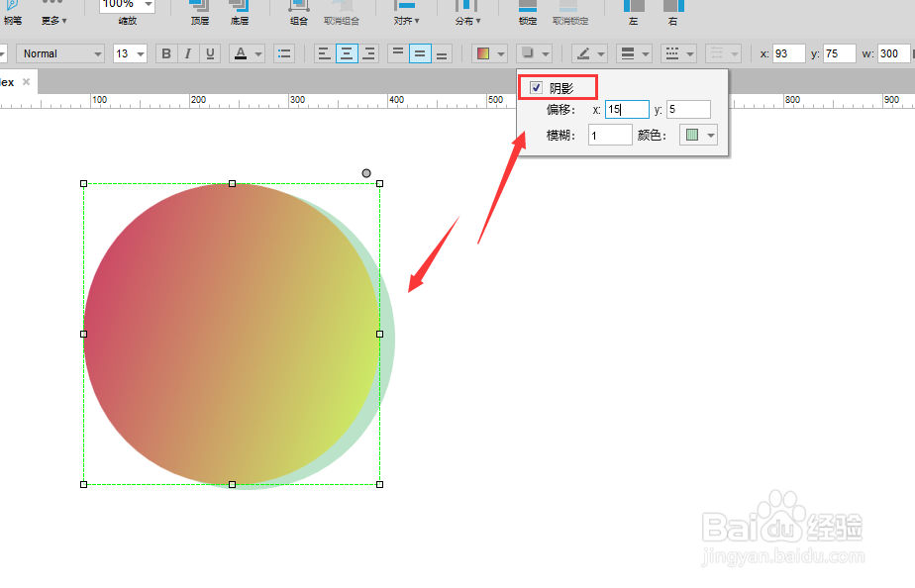The width and height of the screenshot is (915, 588).
Task: Align text to the top
Action: pos(398,53)
